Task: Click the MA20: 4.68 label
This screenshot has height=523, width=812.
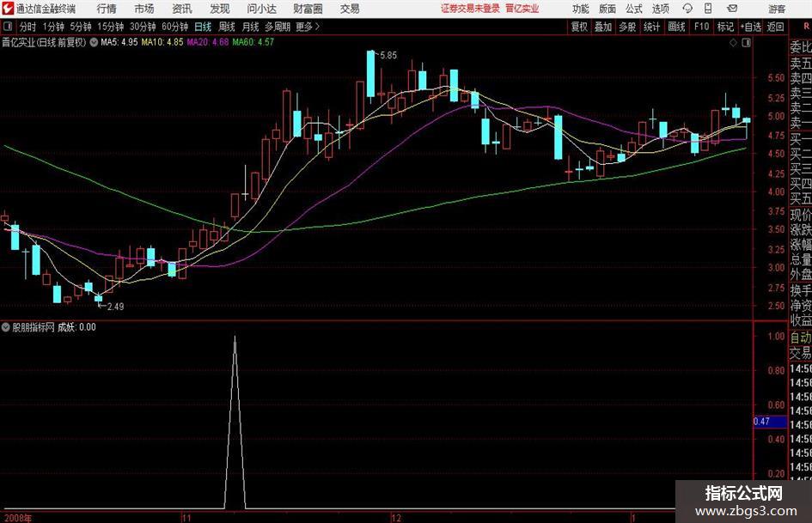Action: pyautogui.click(x=208, y=42)
